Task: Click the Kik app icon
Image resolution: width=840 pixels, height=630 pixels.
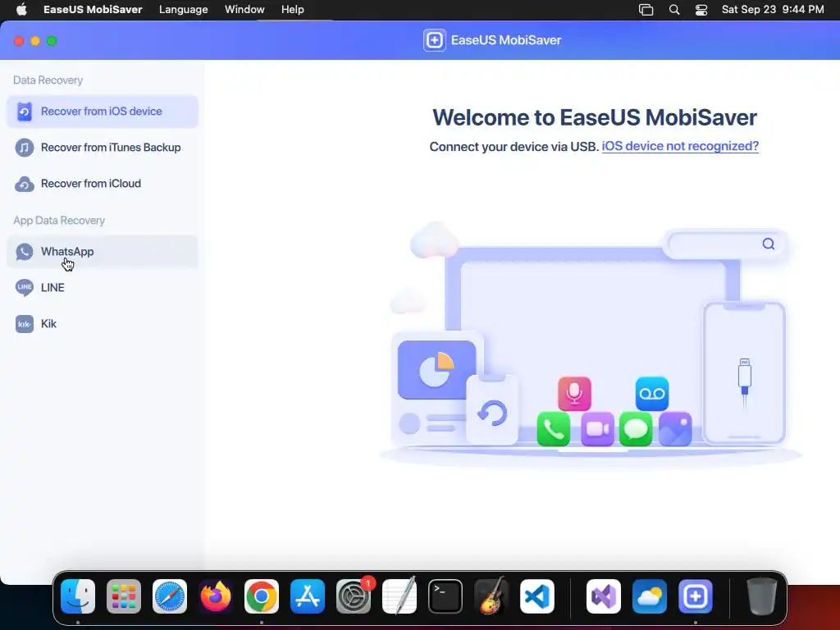Action: (24, 323)
